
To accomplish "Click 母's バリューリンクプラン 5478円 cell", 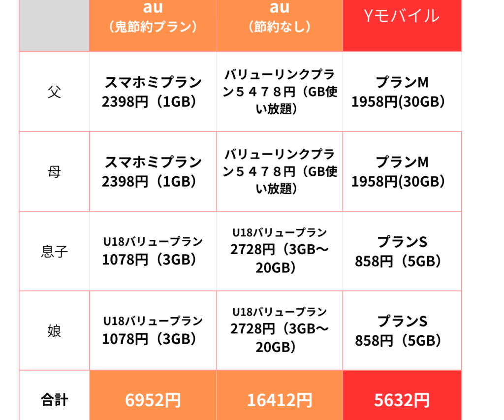I will coord(280,172).
